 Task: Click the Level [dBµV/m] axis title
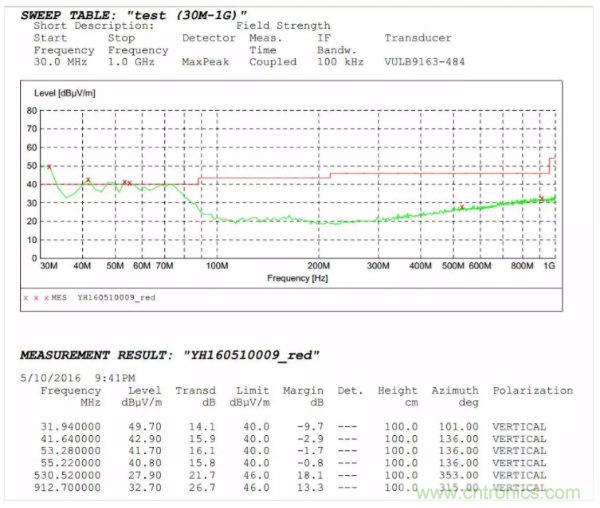(67, 93)
